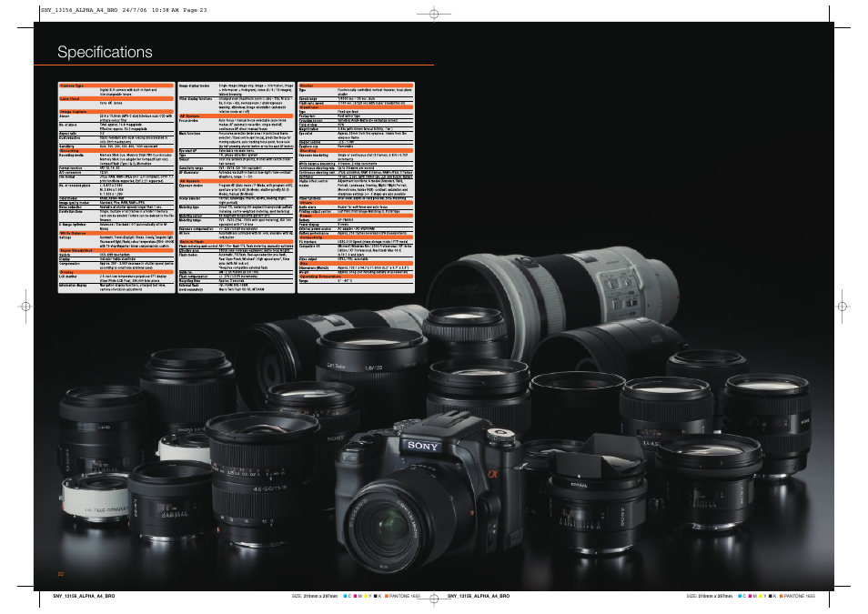The height and width of the screenshot is (614, 868).
Task: Click page number 22 on the left page
Action: point(61,574)
